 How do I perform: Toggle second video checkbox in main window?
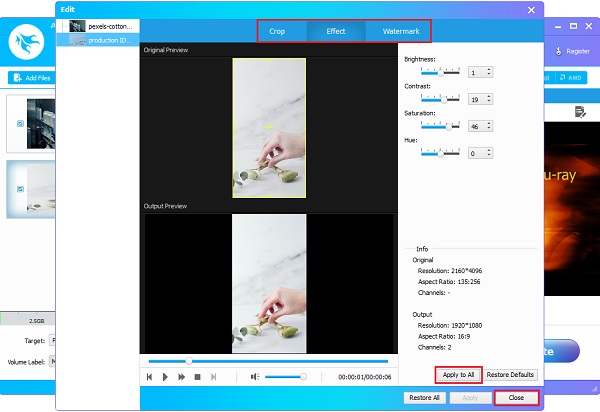click(20, 189)
